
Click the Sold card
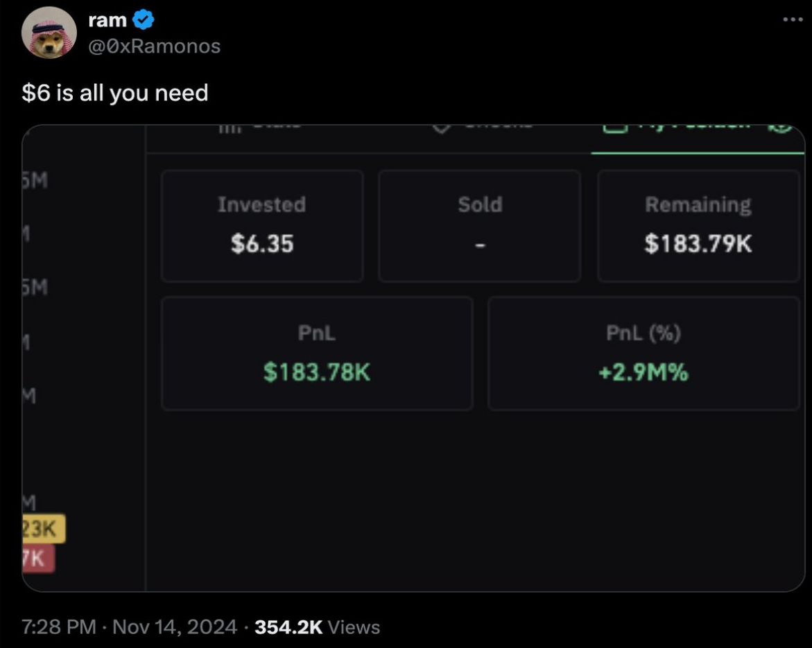(479, 226)
